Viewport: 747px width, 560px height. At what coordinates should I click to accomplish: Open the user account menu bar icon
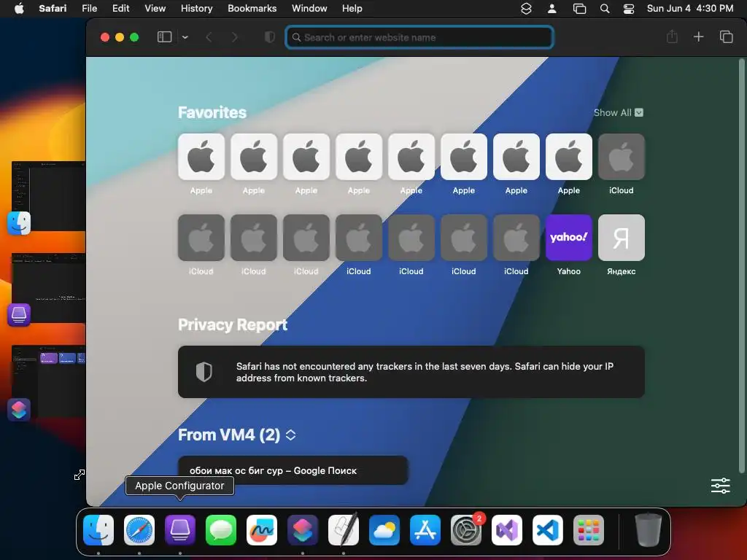tap(552, 9)
